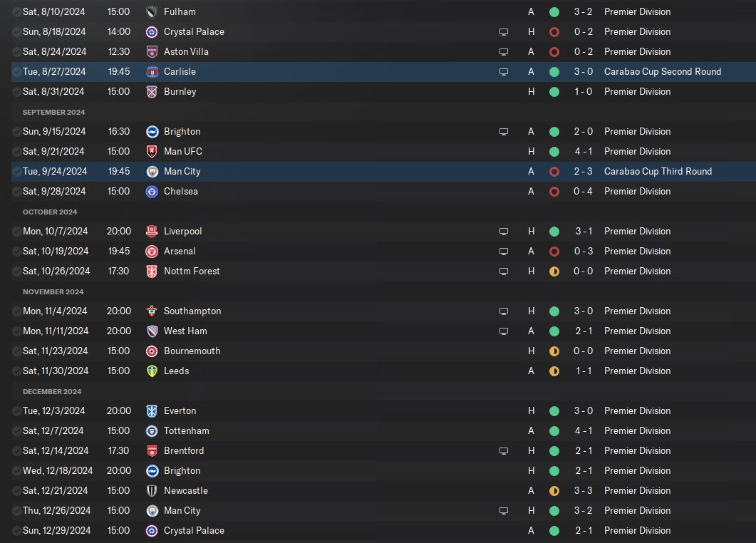Click the green win indicator for Burnley match
756x543 pixels.
554,92
